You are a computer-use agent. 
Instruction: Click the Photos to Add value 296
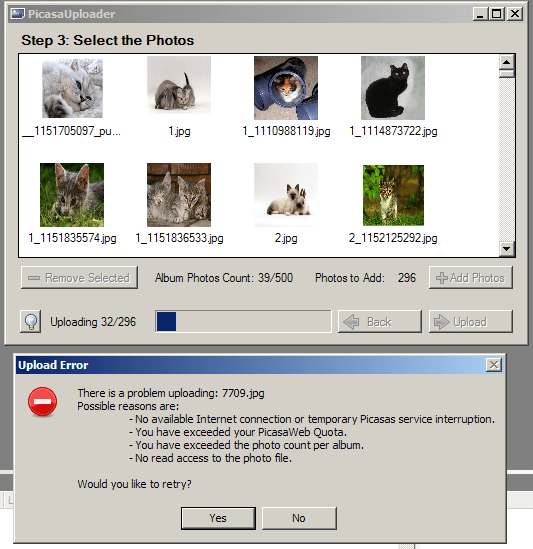(x=407, y=278)
